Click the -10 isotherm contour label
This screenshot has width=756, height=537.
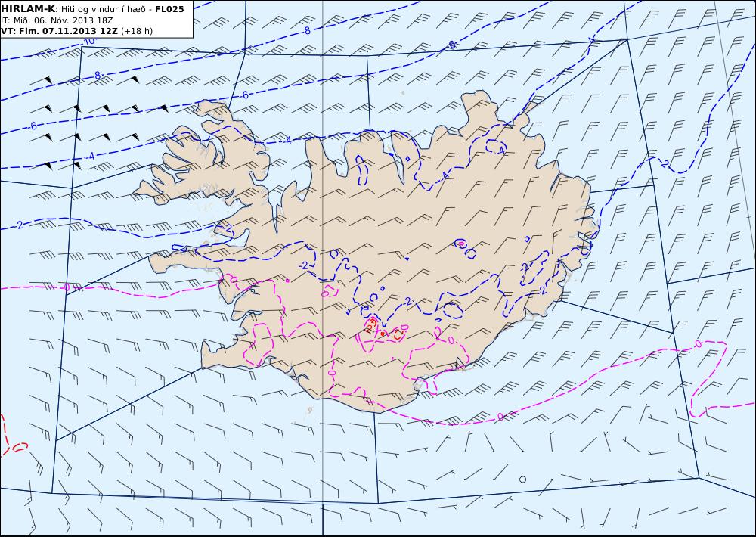click(x=88, y=42)
